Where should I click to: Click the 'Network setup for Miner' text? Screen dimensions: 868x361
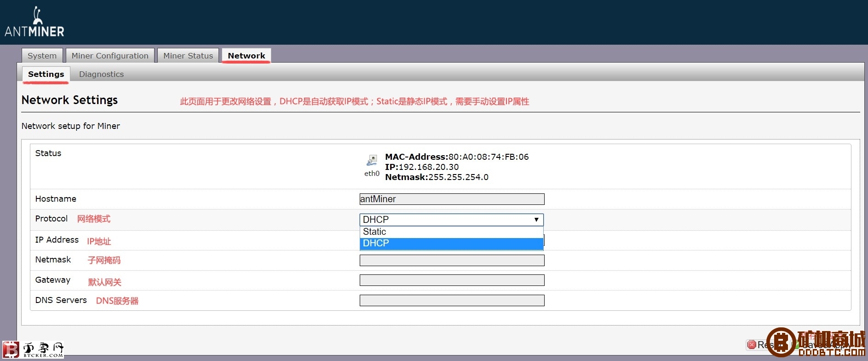click(70, 126)
